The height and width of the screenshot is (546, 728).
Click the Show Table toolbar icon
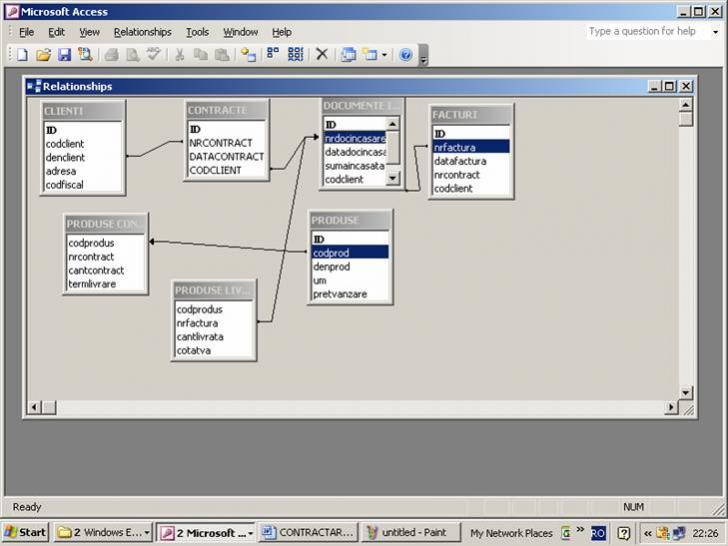248,55
